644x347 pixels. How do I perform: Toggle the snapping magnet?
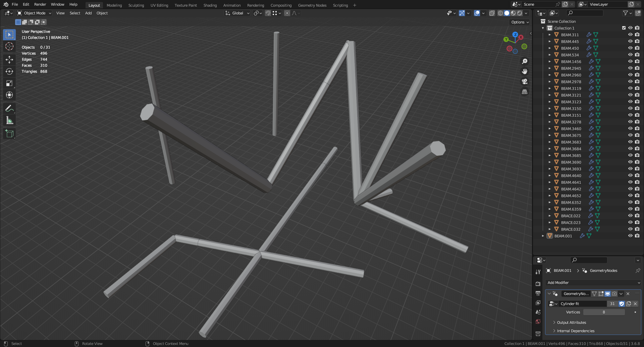pyautogui.click(x=268, y=13)
